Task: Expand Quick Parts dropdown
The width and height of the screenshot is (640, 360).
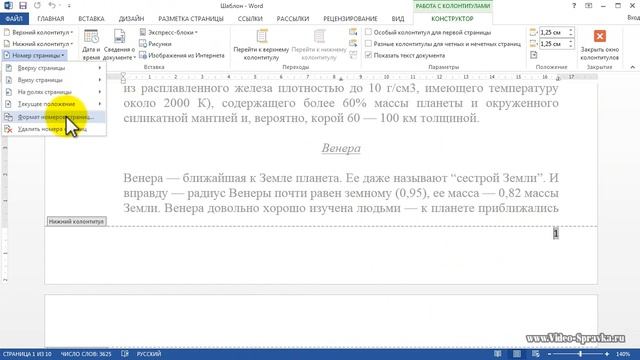Action: (x=169, y=32)
